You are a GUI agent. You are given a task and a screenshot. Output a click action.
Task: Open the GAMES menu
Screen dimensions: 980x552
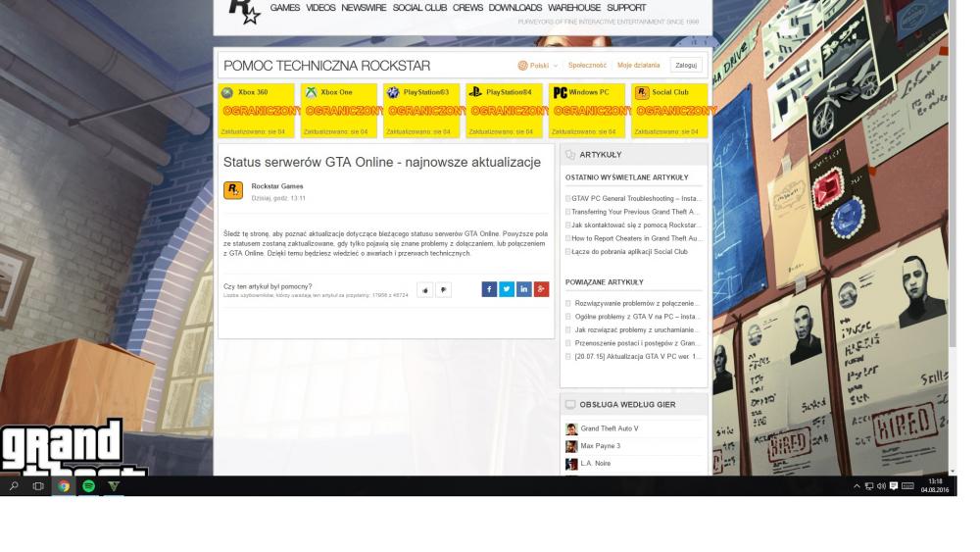click(285, 8)
